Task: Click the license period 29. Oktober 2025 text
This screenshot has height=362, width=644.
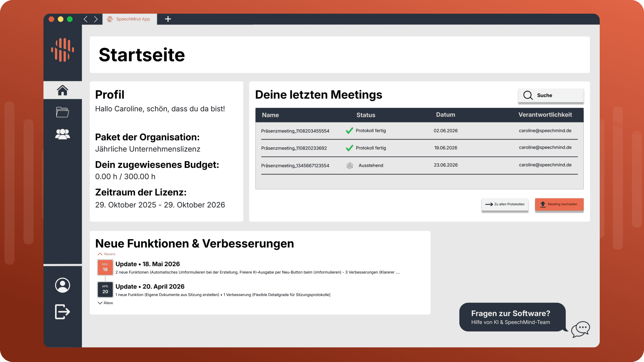Action: coord(160,205)
